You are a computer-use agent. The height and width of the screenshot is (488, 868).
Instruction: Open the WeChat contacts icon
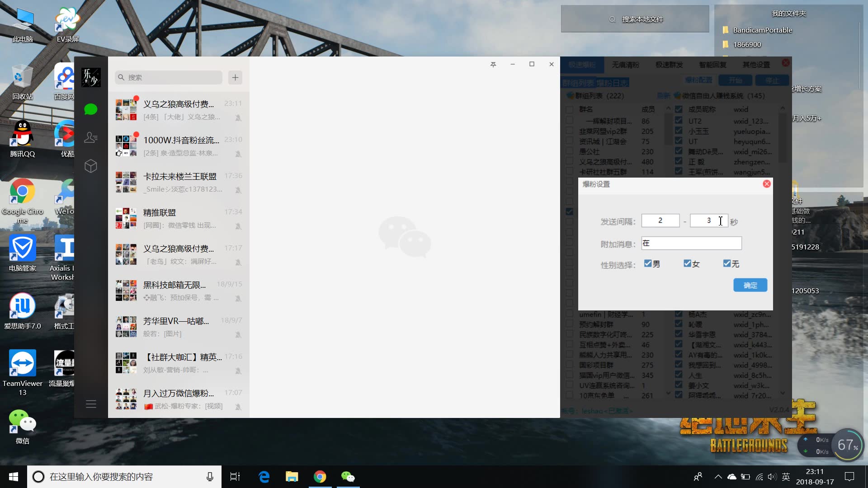click(x=91, y=137)
